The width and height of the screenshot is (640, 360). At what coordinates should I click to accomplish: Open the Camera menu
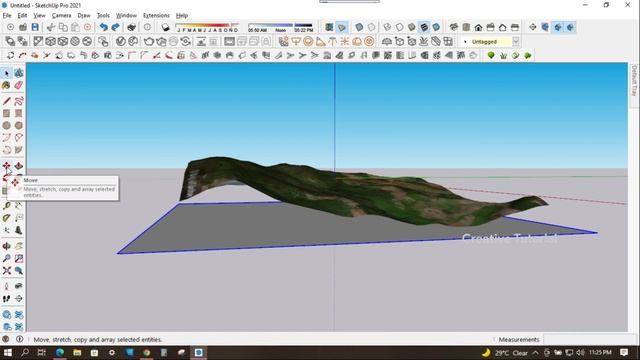pos(61,16)
